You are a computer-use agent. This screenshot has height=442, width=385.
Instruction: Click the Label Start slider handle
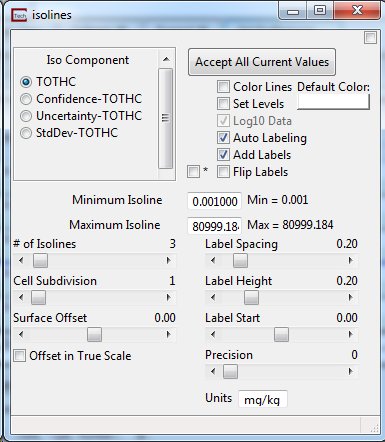(281, 335)
